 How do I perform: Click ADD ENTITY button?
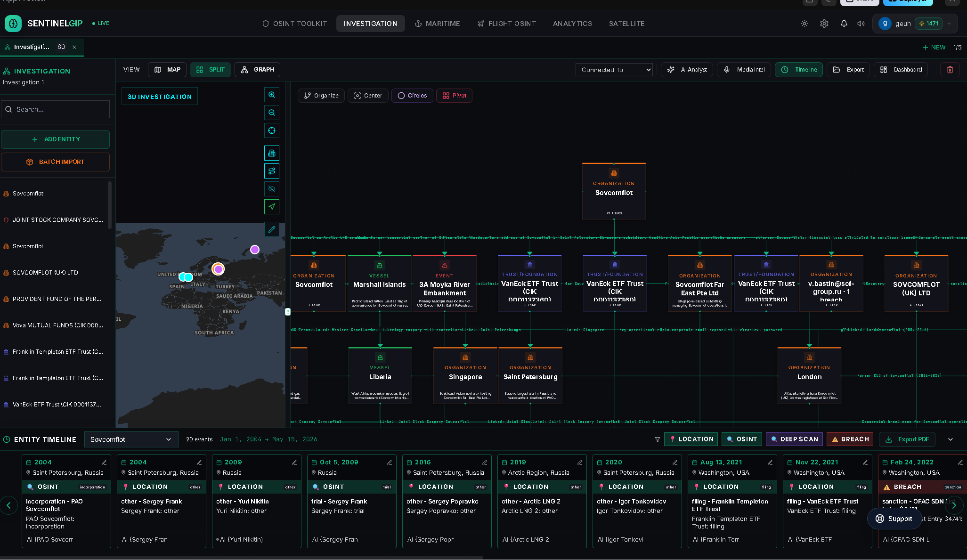click(x=56, y=139)
